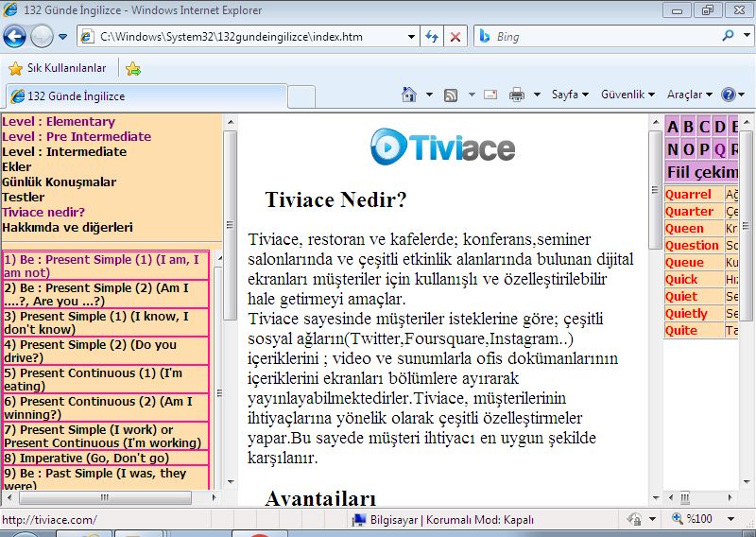Select letter O in dictionary index
The width and height of the screenshot is (756, 537).
[689, 149]
